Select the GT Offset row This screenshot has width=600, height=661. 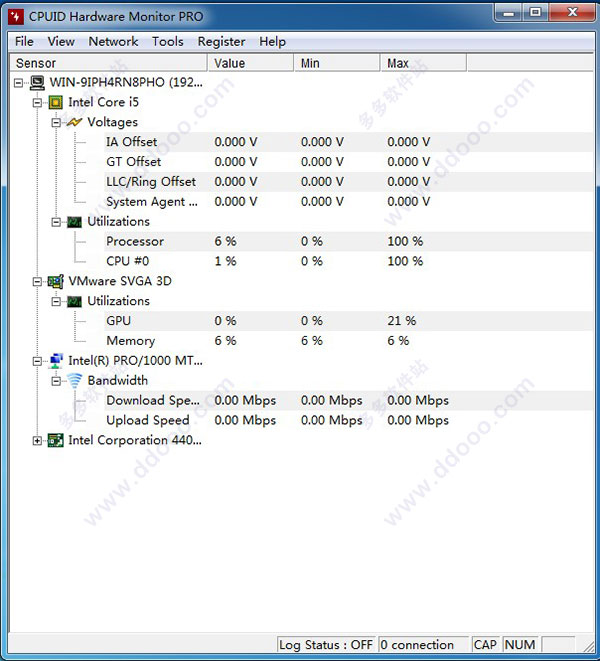click(348, 162)
